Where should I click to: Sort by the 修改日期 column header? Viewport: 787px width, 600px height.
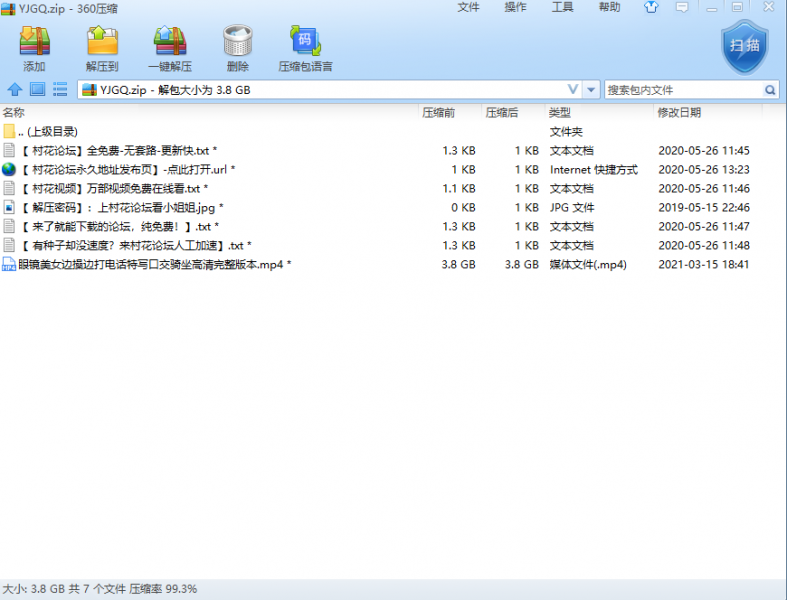click(679, 113)
